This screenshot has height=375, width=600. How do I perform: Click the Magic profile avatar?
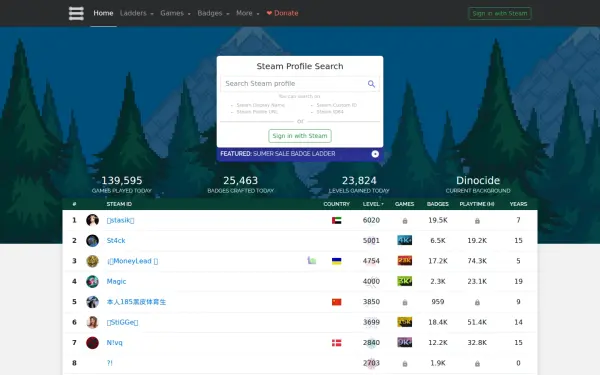tap(92, 282)
